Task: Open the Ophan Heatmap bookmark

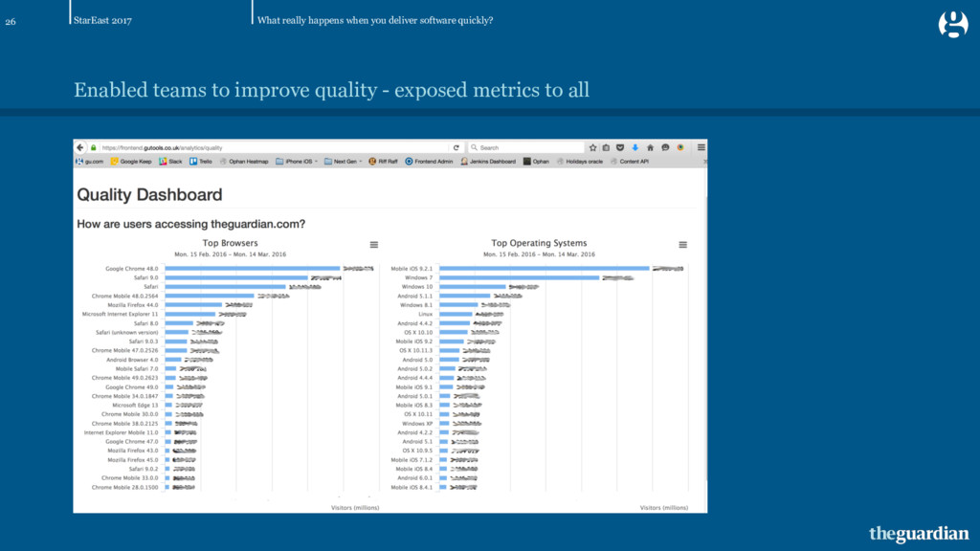Action: point(244,161)
